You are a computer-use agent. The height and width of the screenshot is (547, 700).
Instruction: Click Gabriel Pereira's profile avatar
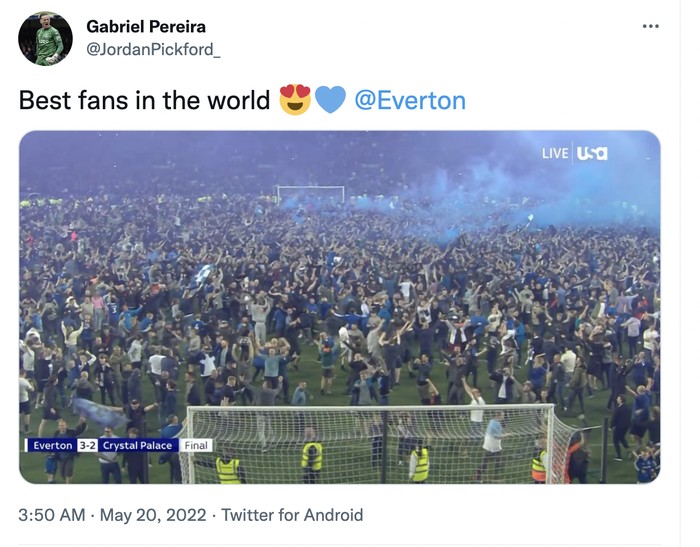(45, 39)
